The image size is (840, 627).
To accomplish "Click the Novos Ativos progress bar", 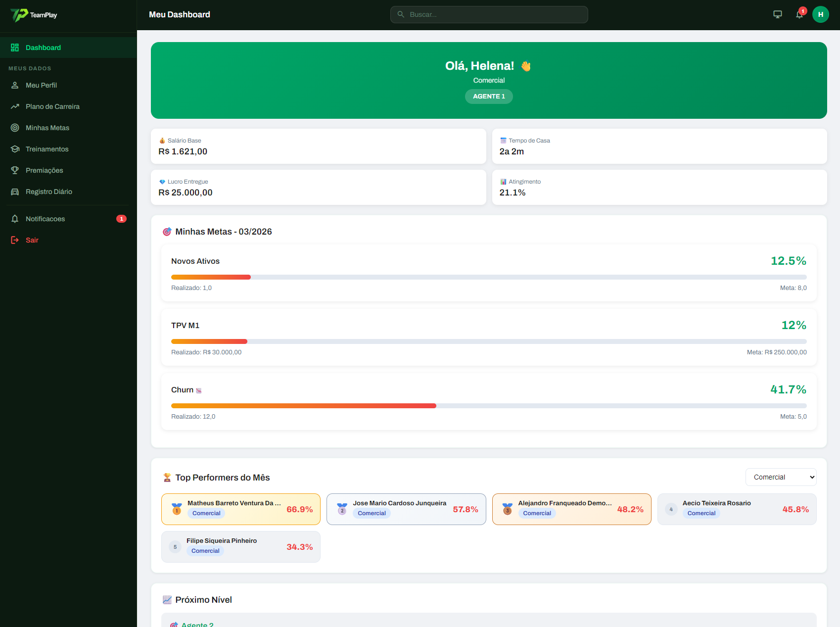I will pos(489,277).
